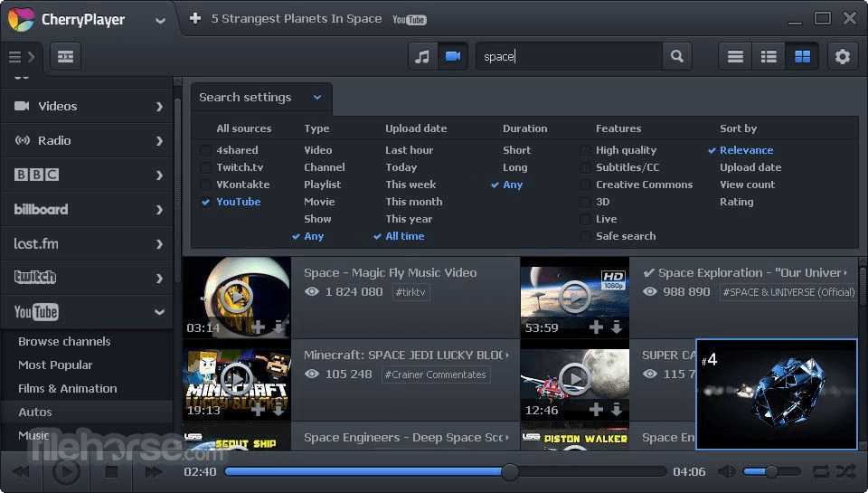Open the #Crainer Commentates channel tag
The height and width of the screenshot is (493, 868).
(x=436, y=375)
